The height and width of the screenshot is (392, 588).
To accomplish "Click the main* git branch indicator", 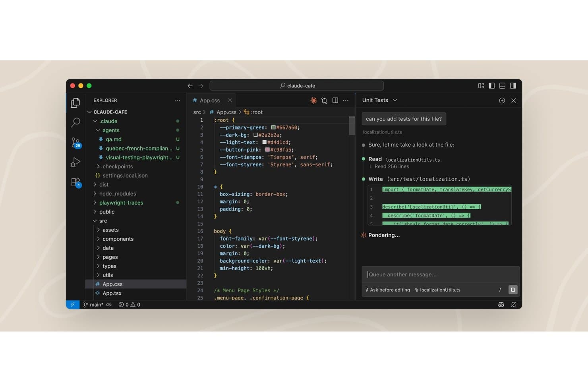I will pos(93,305).
